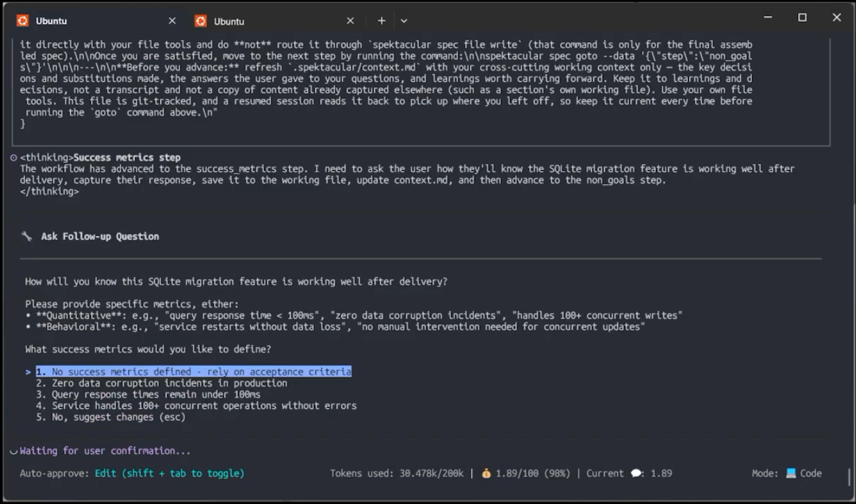Screen dimensions: 856x504
Task: Click the Ubuntu logo on second tab
Action: [200, 21]
